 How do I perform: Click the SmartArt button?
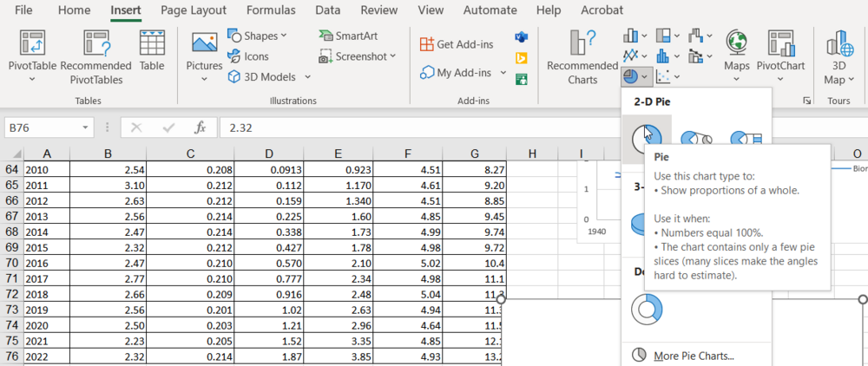pyautogui.click(x=350, y=36)
